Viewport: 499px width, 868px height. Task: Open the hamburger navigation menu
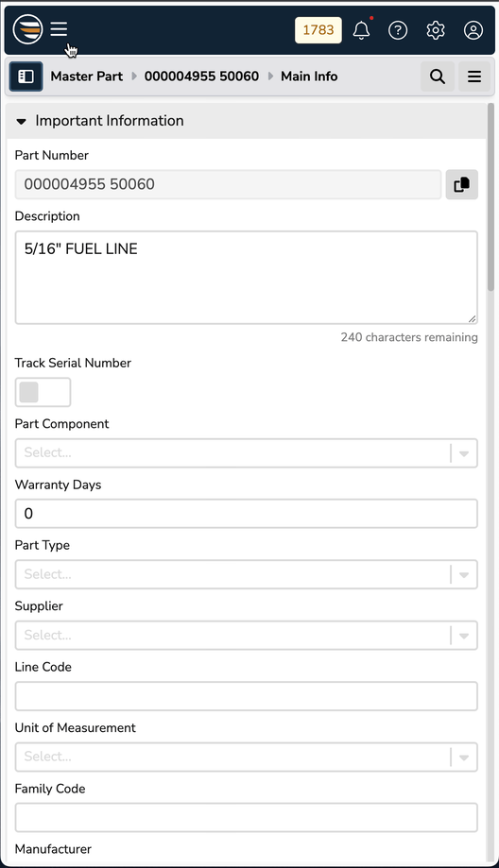(59, 28)
